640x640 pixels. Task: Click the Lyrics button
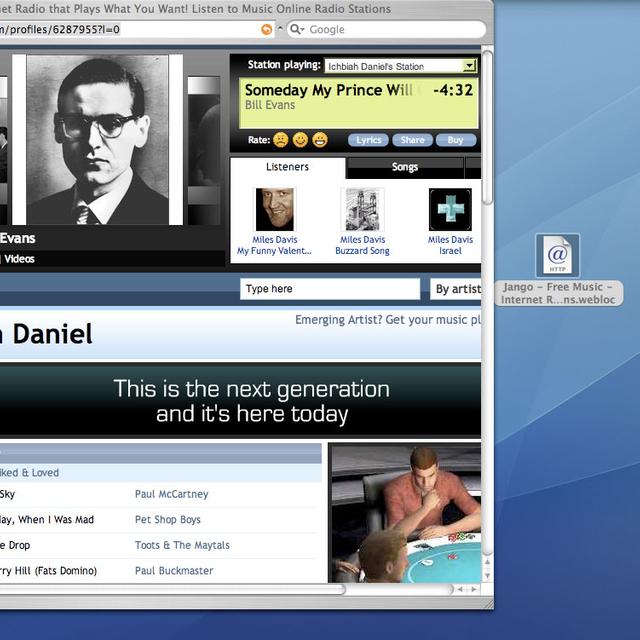tap(368, 140)
